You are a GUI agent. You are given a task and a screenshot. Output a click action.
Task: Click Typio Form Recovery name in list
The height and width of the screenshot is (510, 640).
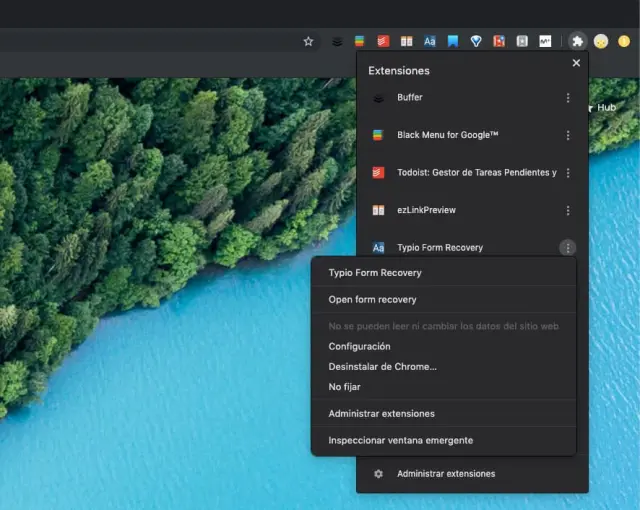click(x=440, y=248)
